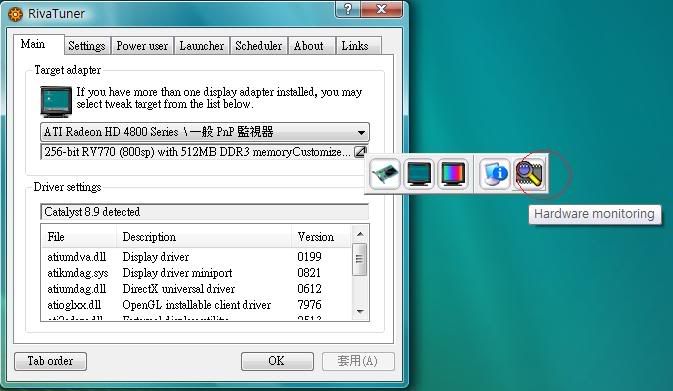Screen dimensions: 673x391
Task: Click the disabled 套用(A) apply button
Action: click(358, 361)
